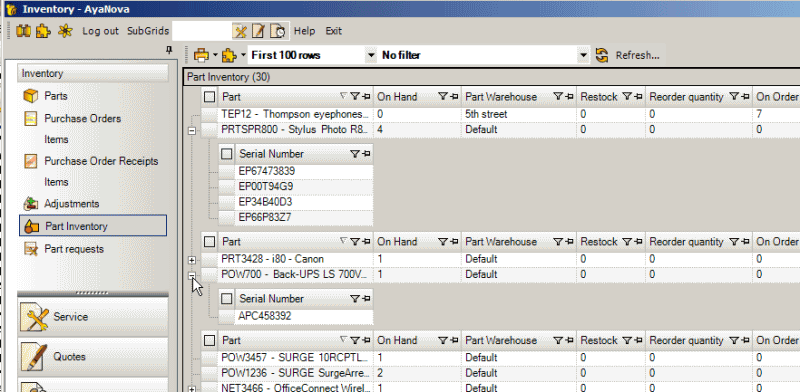Click filter funnel on On Hand column above TEP12
This screenshot has width=800, height=392.
[442, 96]
